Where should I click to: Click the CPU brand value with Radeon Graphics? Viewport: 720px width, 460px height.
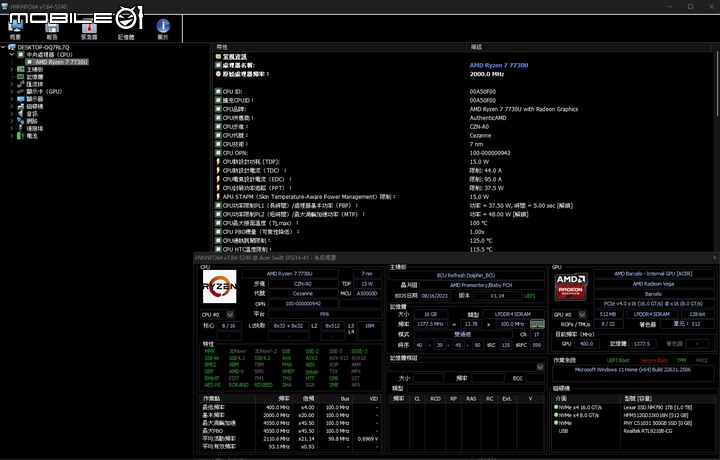coord(523,109)
